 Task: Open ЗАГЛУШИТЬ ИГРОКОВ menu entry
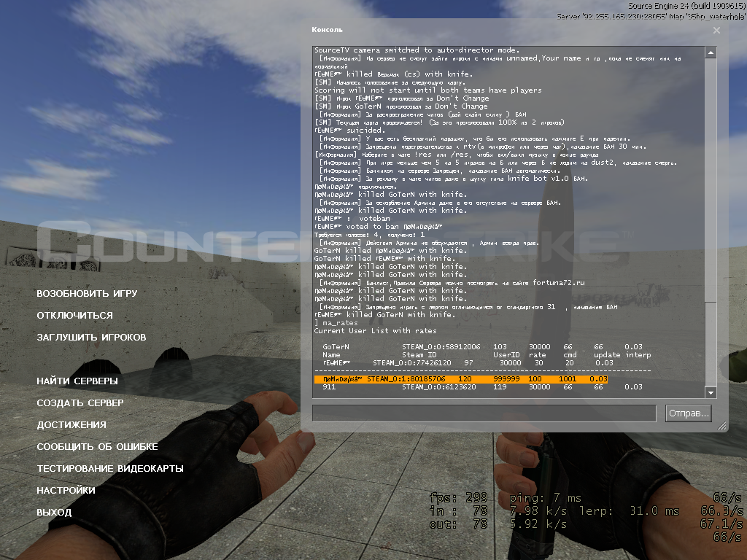pos(91,337)
